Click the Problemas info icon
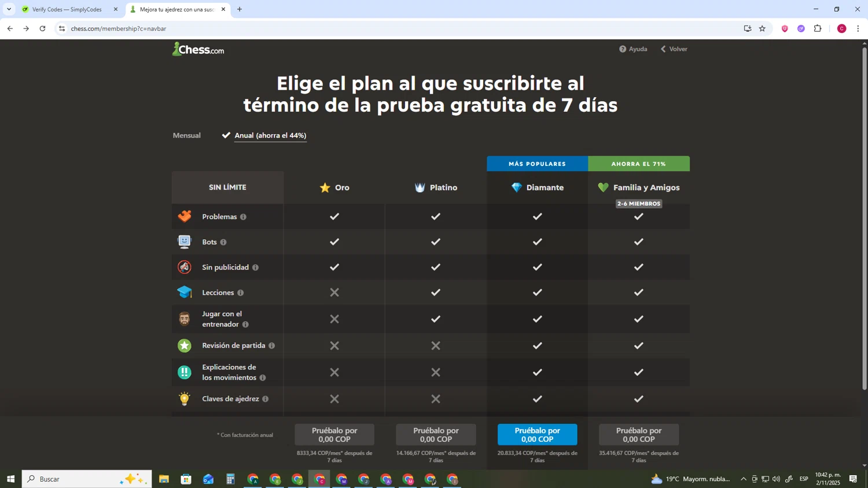 point(243,217)
